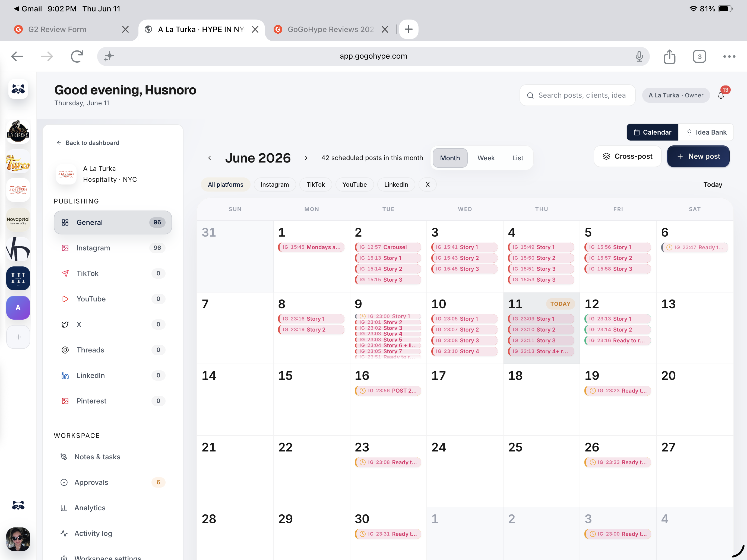Open the browser tab counter icon
Screen dimensions: 747x560
(x=699, y=56)
